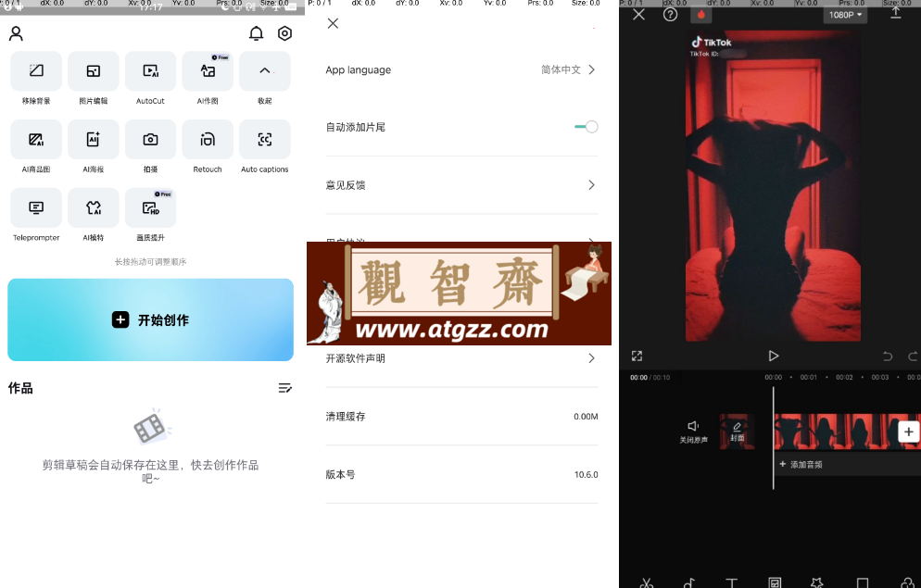921x588 pixels.
Task: Close the settings page with X
Action: [333, 23]
